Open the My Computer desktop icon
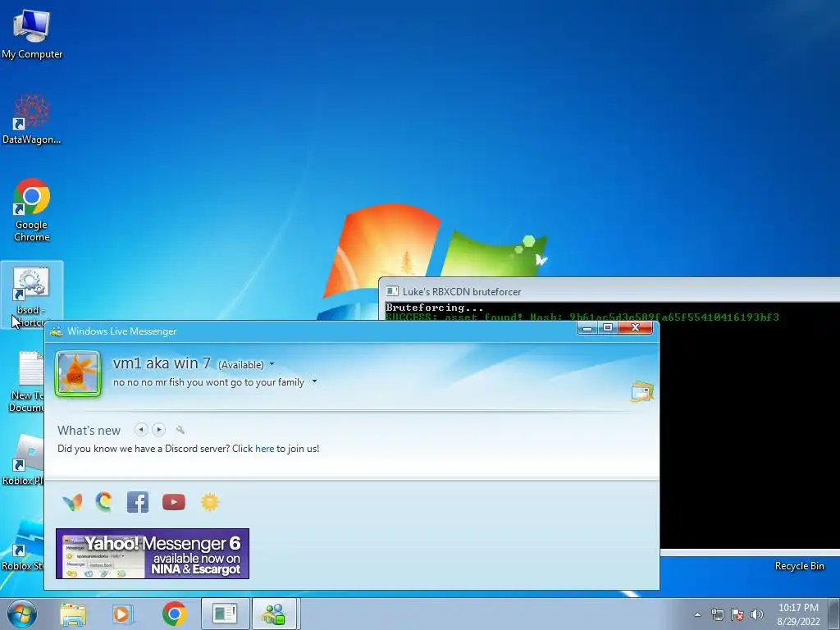840x630 pixels. click(x=32, y=34)
